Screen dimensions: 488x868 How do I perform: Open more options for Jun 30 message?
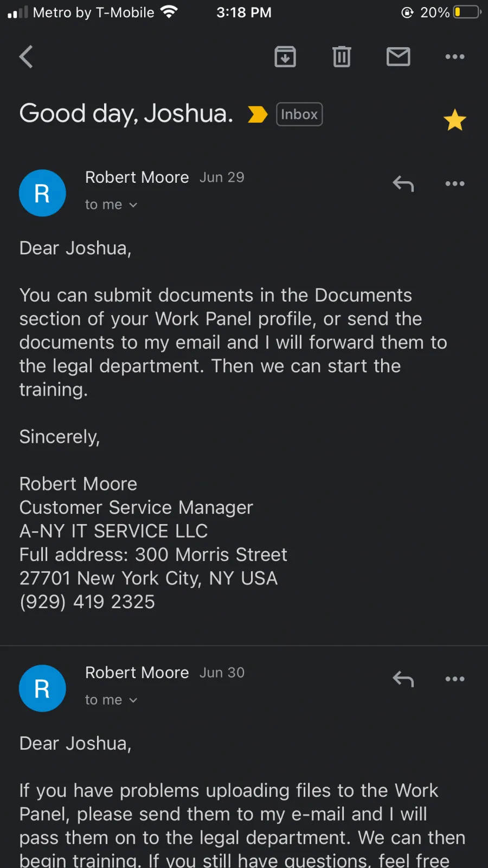click(455, 679)
